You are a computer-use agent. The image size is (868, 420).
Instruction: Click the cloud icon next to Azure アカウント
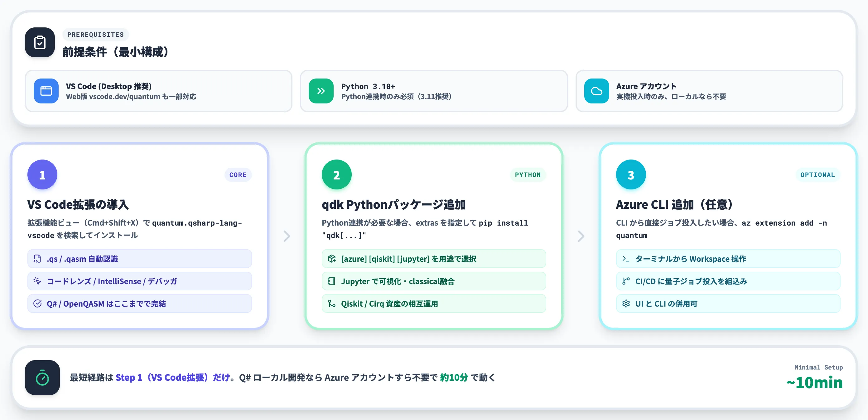click(596, 91)
